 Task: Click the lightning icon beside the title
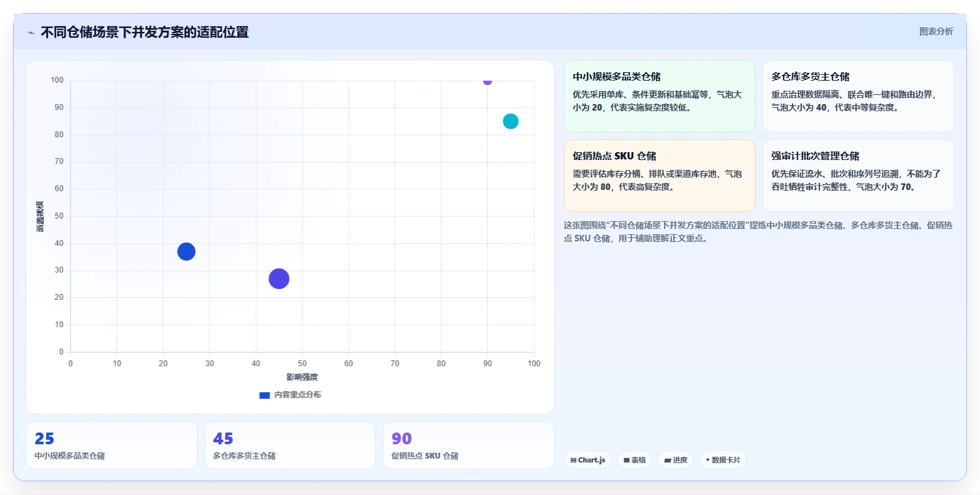31,33
